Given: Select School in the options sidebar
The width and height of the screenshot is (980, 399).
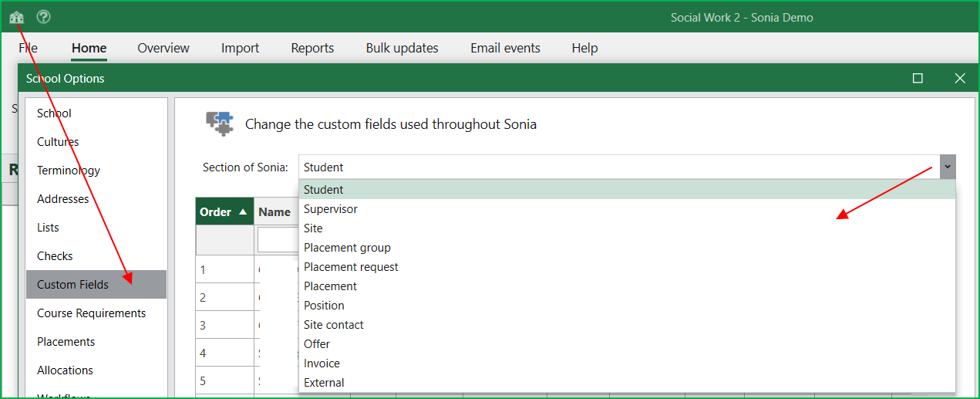Looking at the screenshot, I should (x=96, y=113).
